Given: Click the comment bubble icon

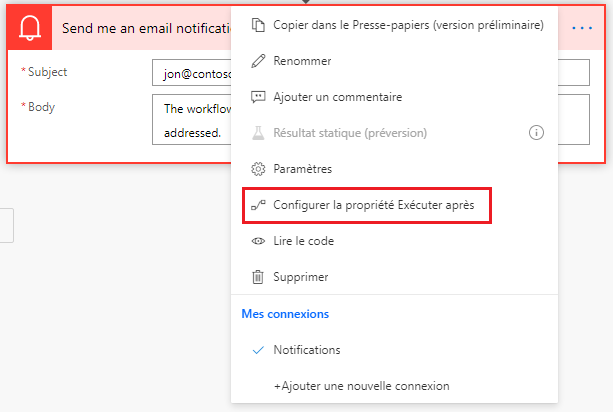Looking at the screenshot, I should click(x=258, y=97).
